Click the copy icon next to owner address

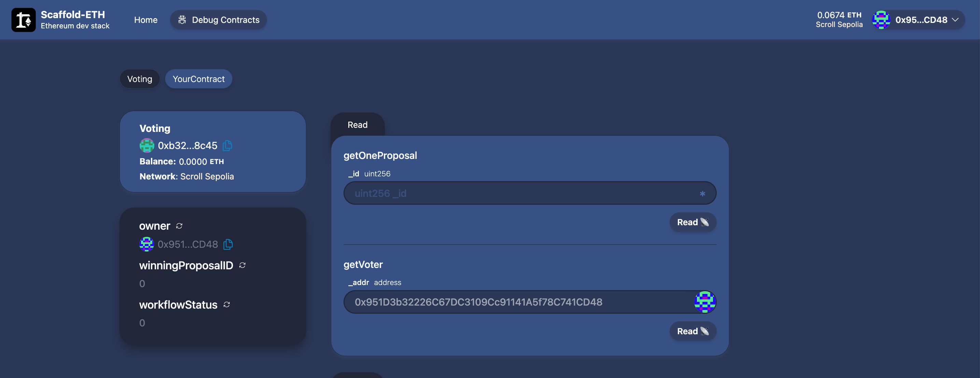tap(227, 244)
